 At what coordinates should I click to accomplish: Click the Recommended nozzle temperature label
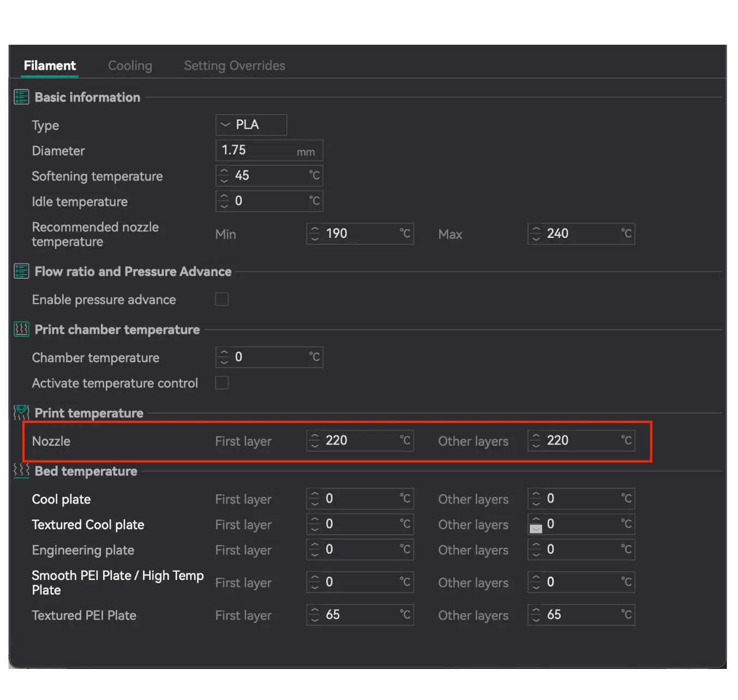click(95, 234)
